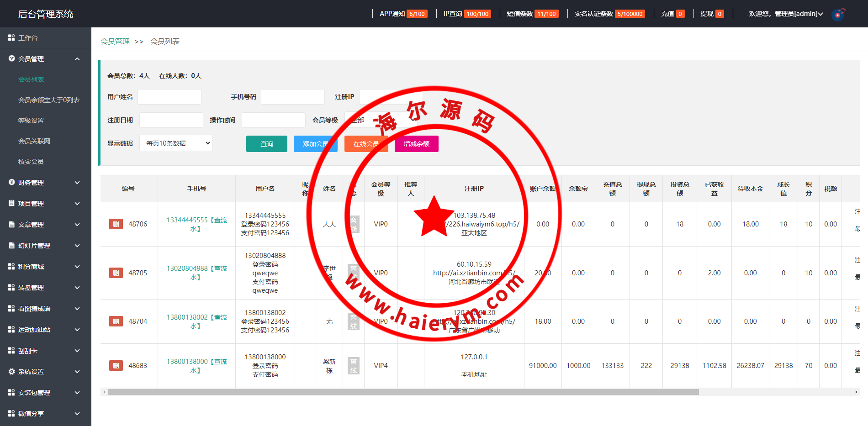Select 会员余额宝大于0列表 submenu item
The image size is (868, 426).
click(x=49, y=100)
